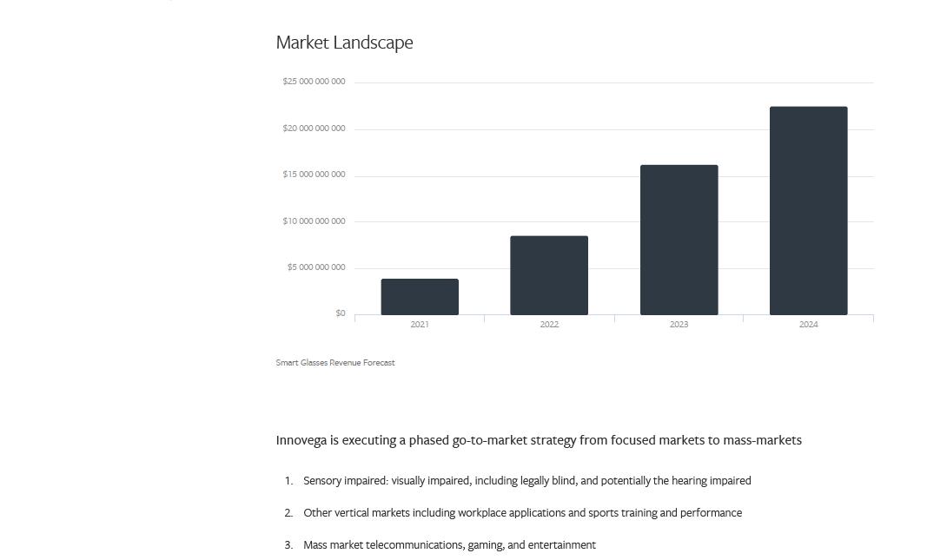Click the 2021 x-axis label
Viewport: 947px width, 560px height.
coord(420,325)
